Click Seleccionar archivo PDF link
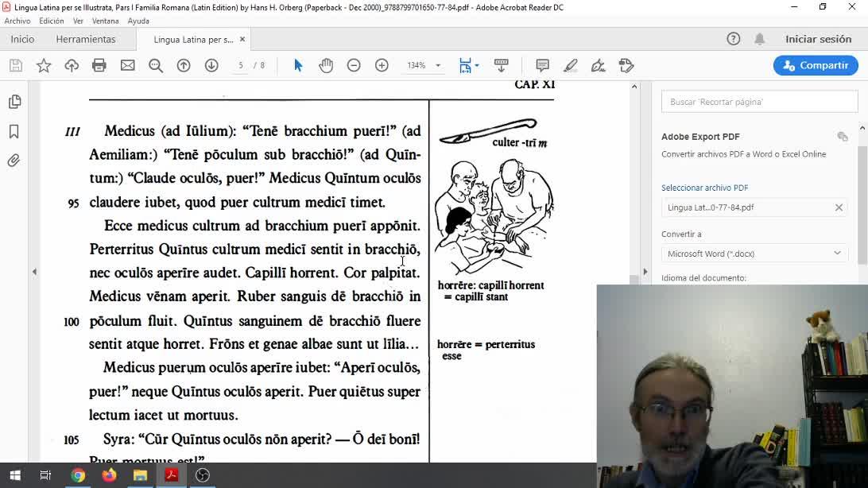 click(x=705, y=188)
